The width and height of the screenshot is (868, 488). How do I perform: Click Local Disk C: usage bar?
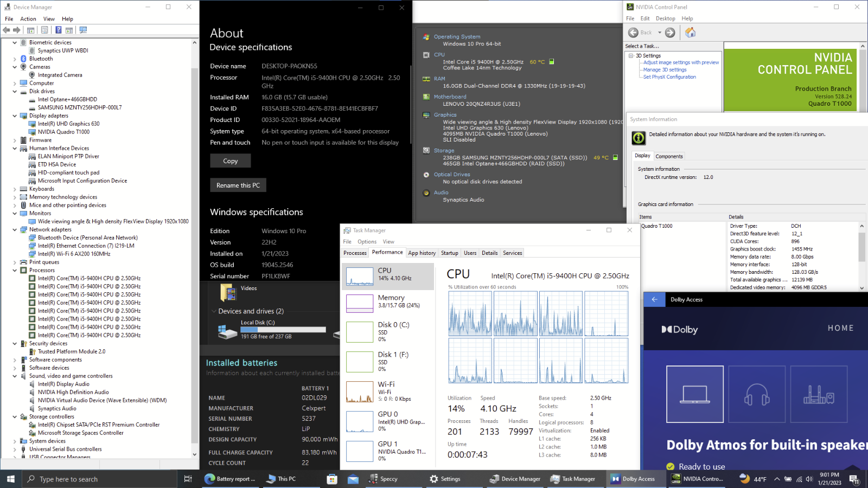click(x=283, y=330)
